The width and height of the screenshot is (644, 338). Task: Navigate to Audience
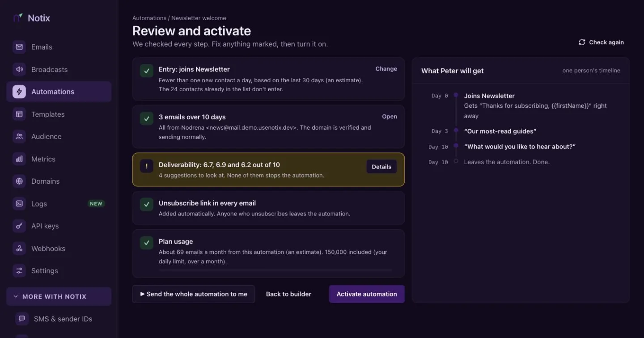pos(59,136)
